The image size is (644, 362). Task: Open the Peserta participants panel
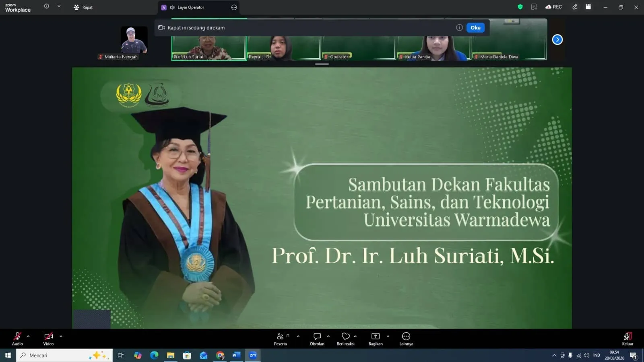280,339
